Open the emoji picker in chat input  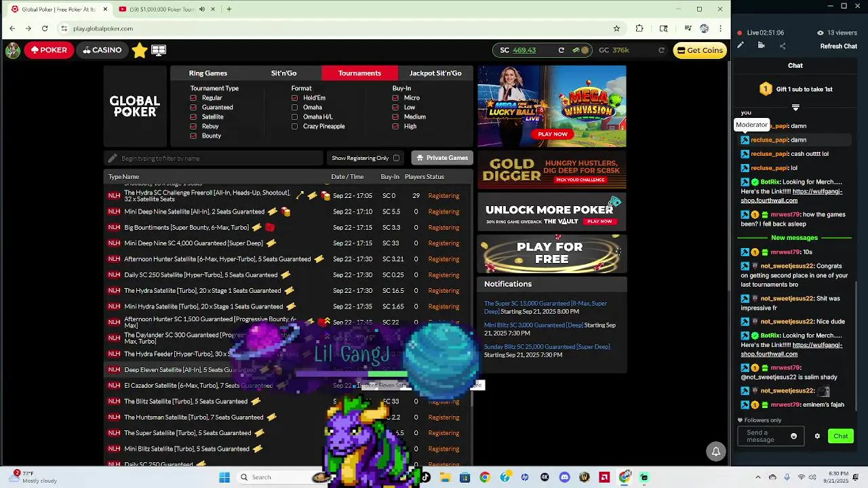[793, 436]
